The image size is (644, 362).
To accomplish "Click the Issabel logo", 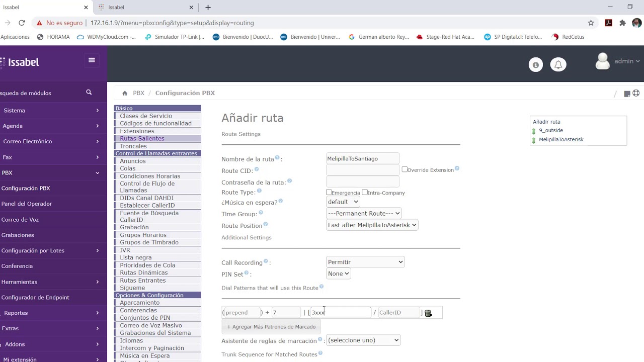I will (20, 62).
